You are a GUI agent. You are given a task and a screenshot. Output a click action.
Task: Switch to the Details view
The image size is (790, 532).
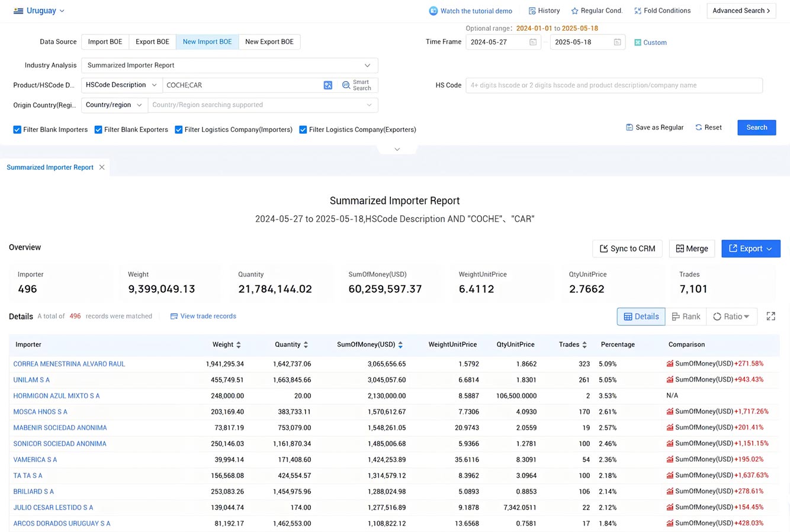pyautogui.click(x=641, y=317)
